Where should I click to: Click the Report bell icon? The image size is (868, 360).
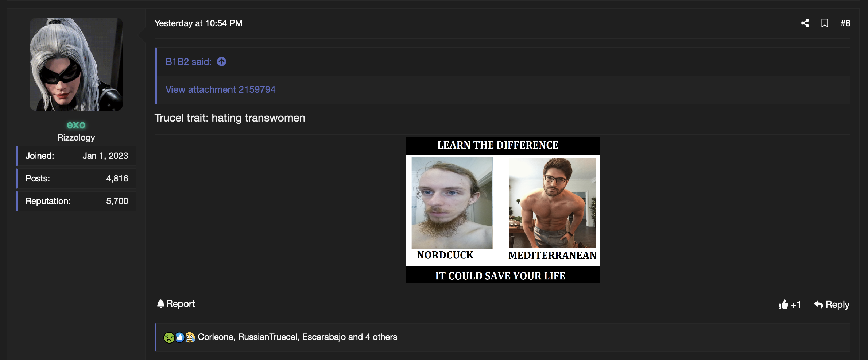pyautogui.click(x=160, y=304)
